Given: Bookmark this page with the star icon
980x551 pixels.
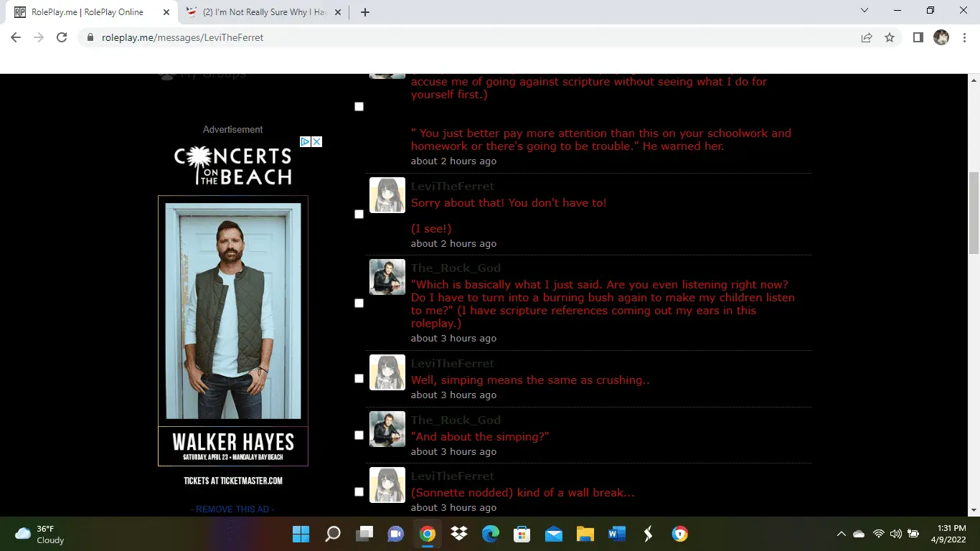Looking at the screenshot, I should 890,37.
